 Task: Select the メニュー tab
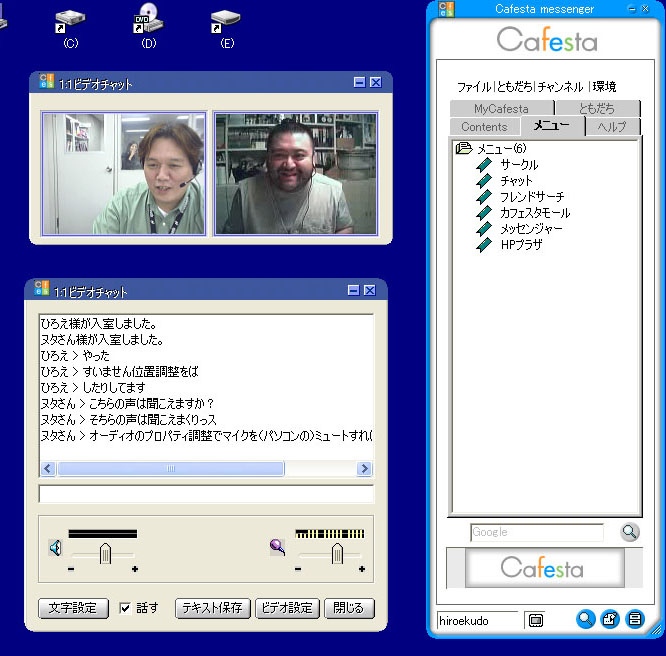(552, 126)
